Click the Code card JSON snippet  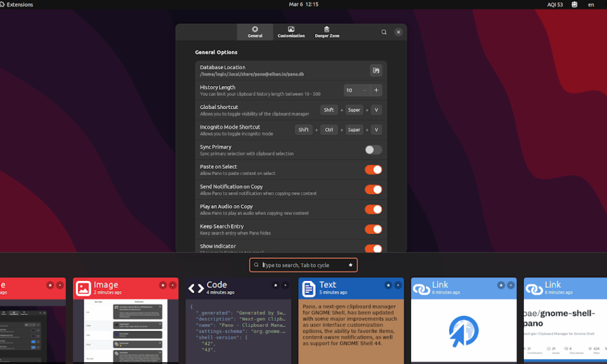tap(239, 328)
